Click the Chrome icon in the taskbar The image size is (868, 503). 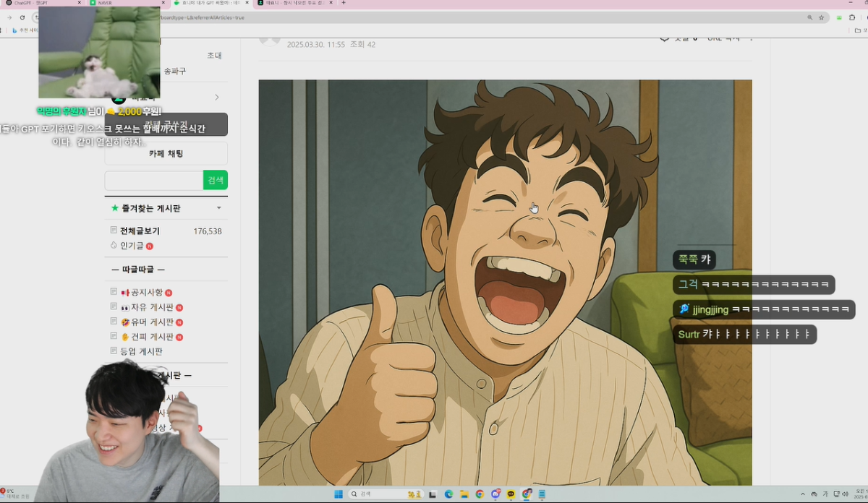(x=480, y=494)
